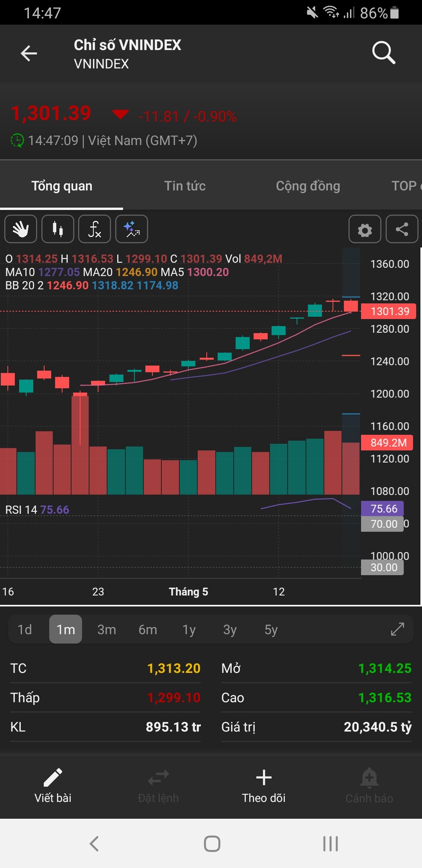Switch to the Tổng quan tab
Image resolution: width=422 pixels, height=868 pixels.
click(62, 186)
